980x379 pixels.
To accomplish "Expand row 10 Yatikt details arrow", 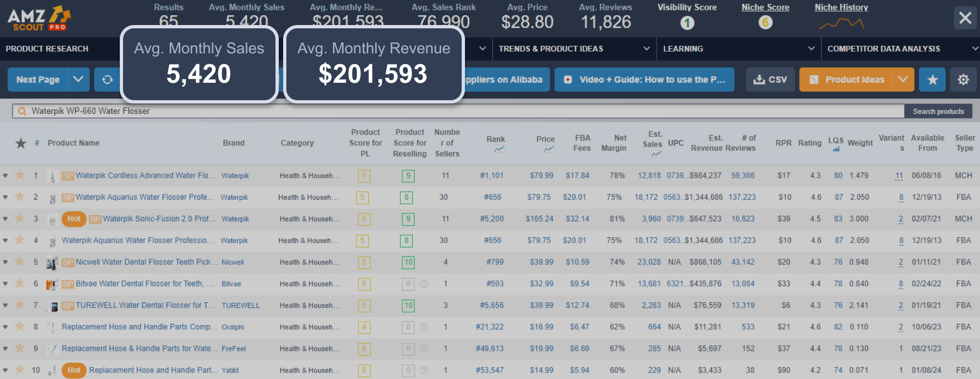I will click(x=5, y=370).
